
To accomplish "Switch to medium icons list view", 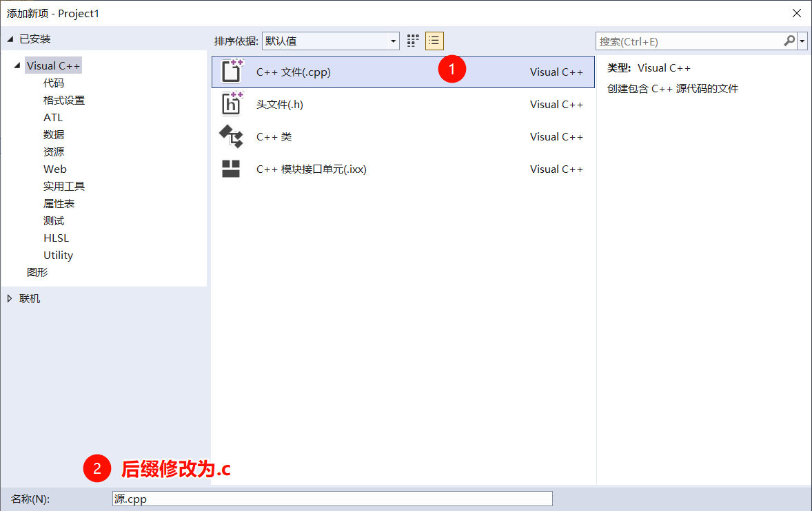I will [x=434, y=41].
